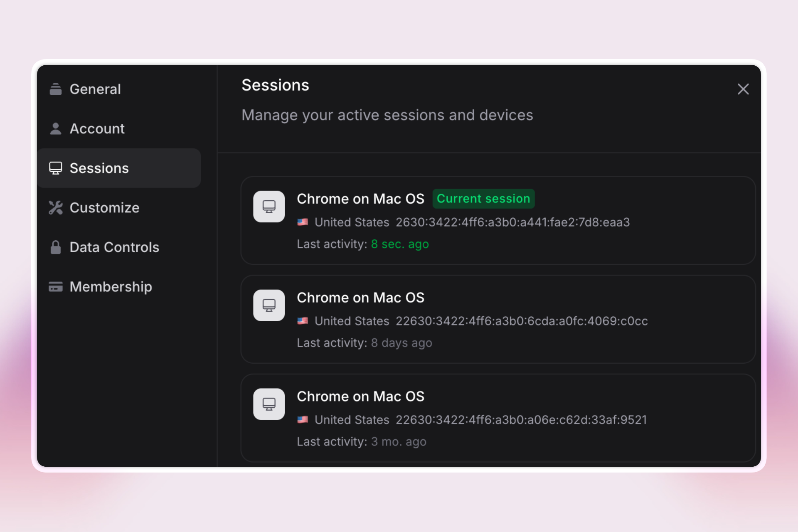Click the Data Controls lock icon
Viewport: 798px width, 532px height.
pos(56,247)
